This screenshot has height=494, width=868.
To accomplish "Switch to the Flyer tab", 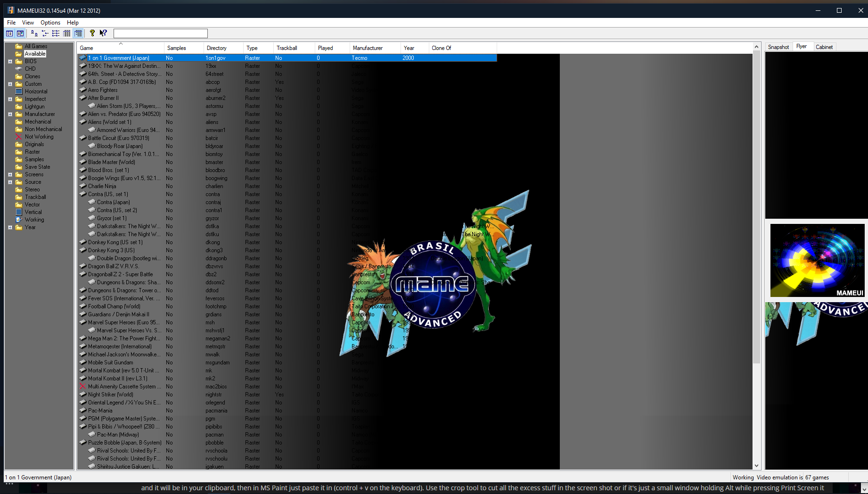I will [x=802, y=47].
